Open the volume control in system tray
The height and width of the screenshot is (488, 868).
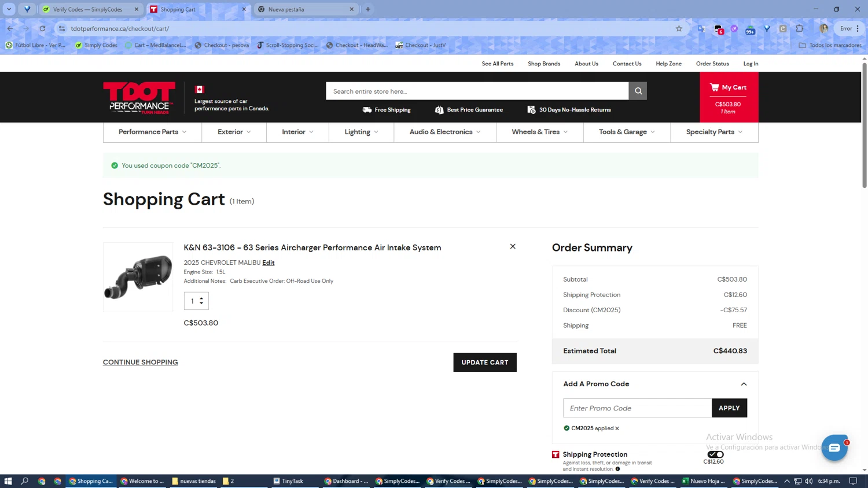808,481
